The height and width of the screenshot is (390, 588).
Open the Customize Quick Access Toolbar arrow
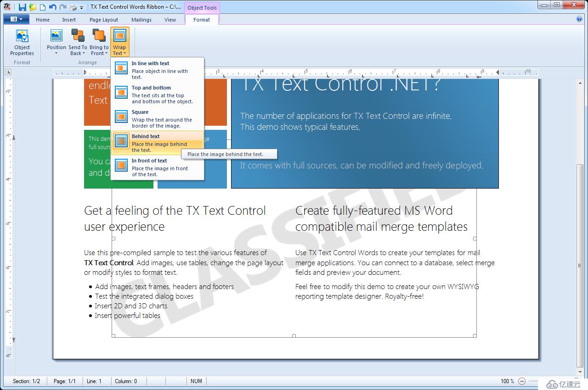81,7
